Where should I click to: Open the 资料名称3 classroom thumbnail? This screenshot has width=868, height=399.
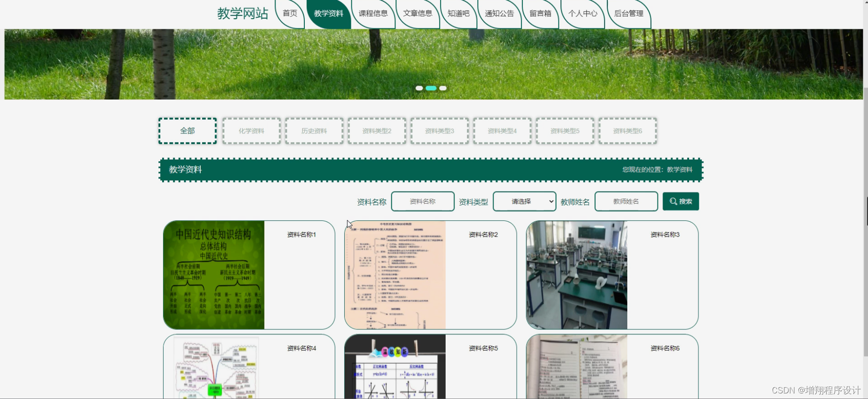pyautogui.click(x=577, y=275)
